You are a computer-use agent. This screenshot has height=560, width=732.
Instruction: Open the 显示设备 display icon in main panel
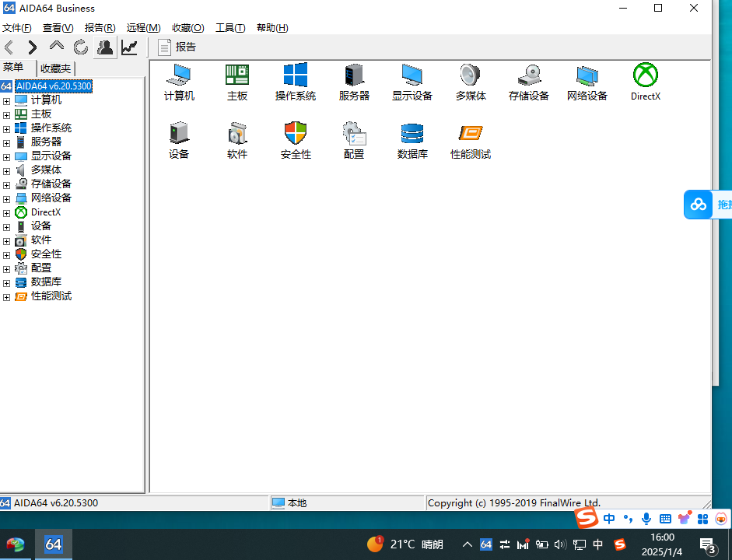412,82
